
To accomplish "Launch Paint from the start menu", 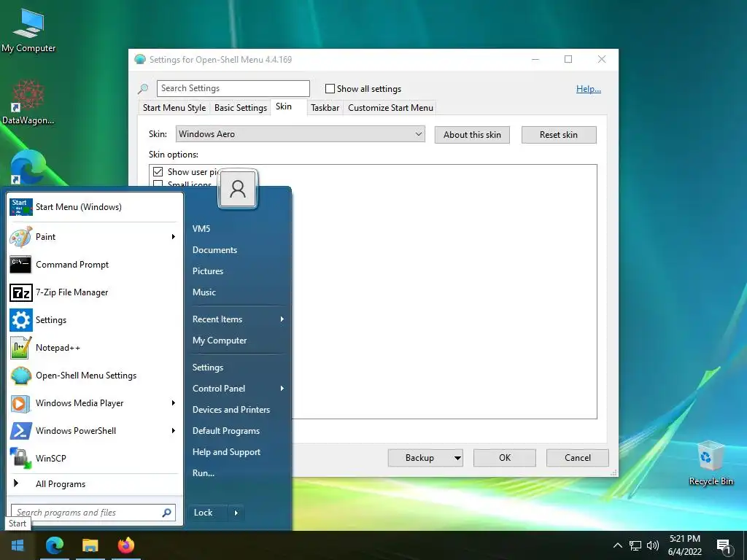I will 94,237.
